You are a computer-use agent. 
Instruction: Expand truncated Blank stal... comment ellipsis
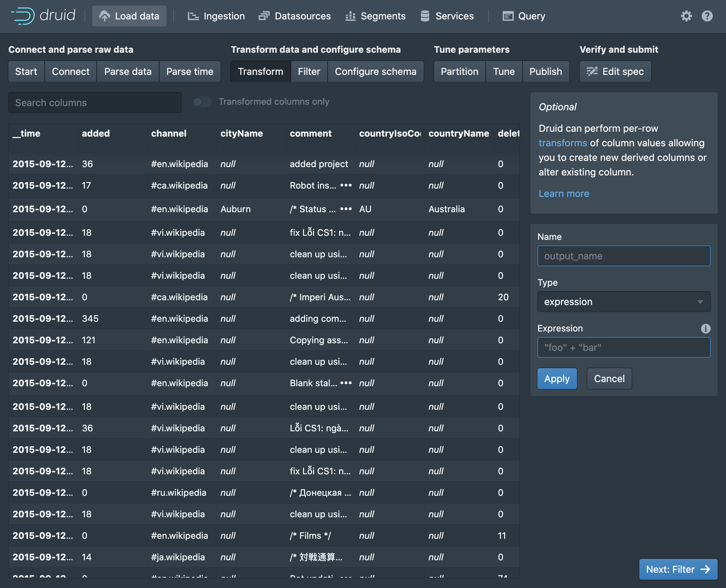pyautogui.click(x=346, y=383)
